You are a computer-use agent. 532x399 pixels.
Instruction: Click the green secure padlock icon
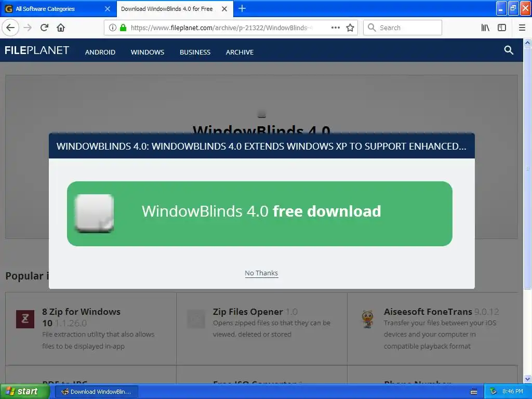123,28
